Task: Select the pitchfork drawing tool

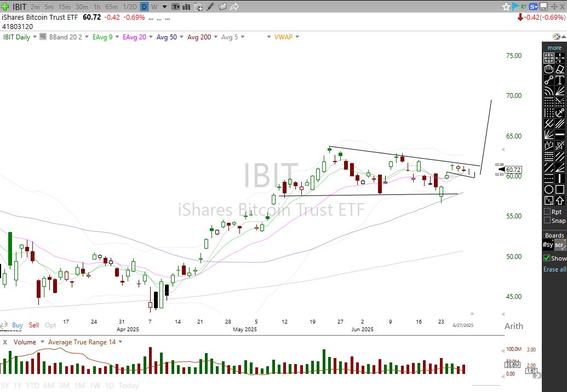Action: click(549, 124)
